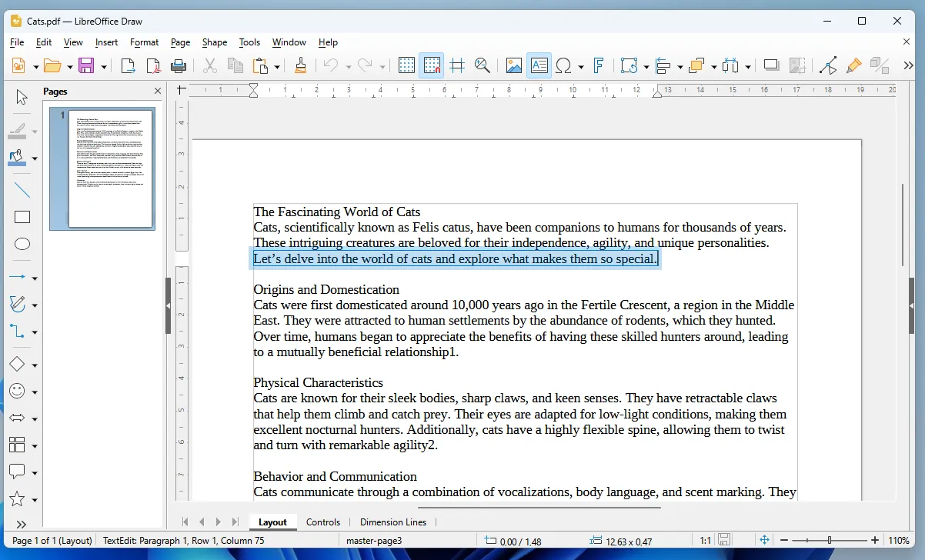Select the Ellipse drawing tool
This screenshot has height=560, width=925.
(22, 244)
